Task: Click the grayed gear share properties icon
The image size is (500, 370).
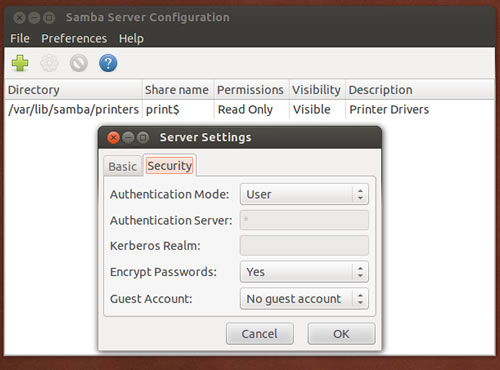Action: [49, 63]
